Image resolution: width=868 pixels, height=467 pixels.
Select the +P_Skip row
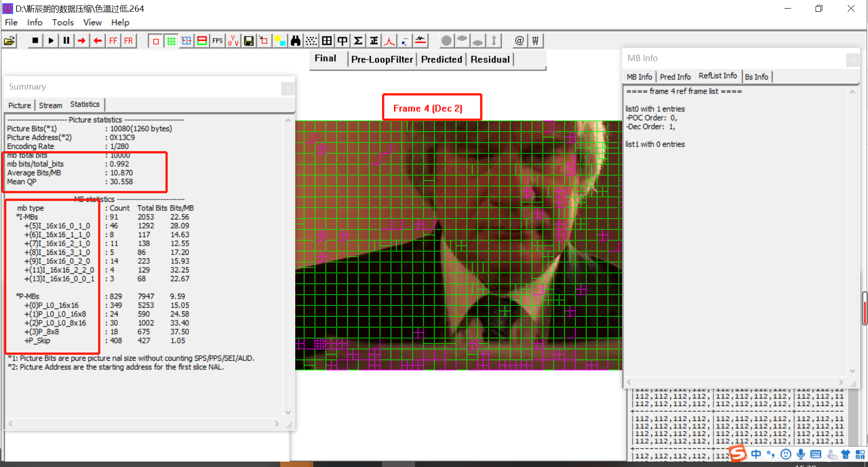click(104, 341)
